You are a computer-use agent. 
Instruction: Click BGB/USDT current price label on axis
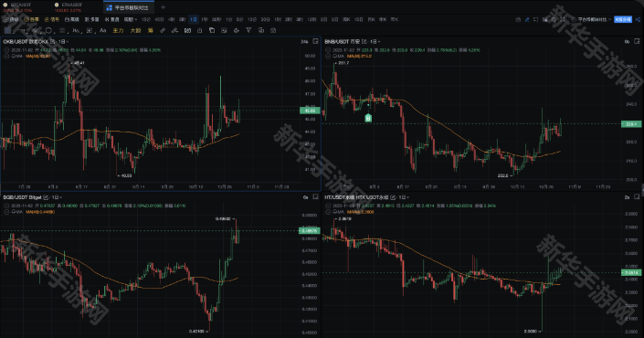click(x=310, y=231)
